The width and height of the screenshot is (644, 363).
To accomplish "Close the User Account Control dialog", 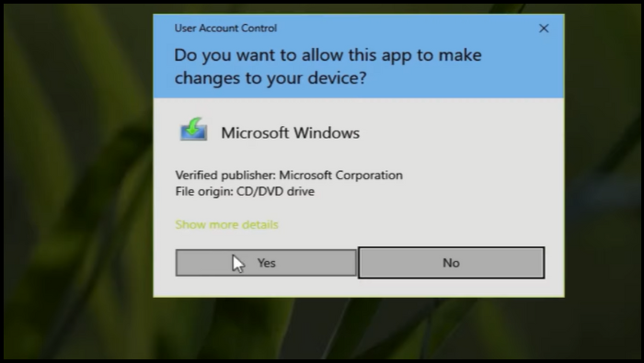I will tap(544, 28).
